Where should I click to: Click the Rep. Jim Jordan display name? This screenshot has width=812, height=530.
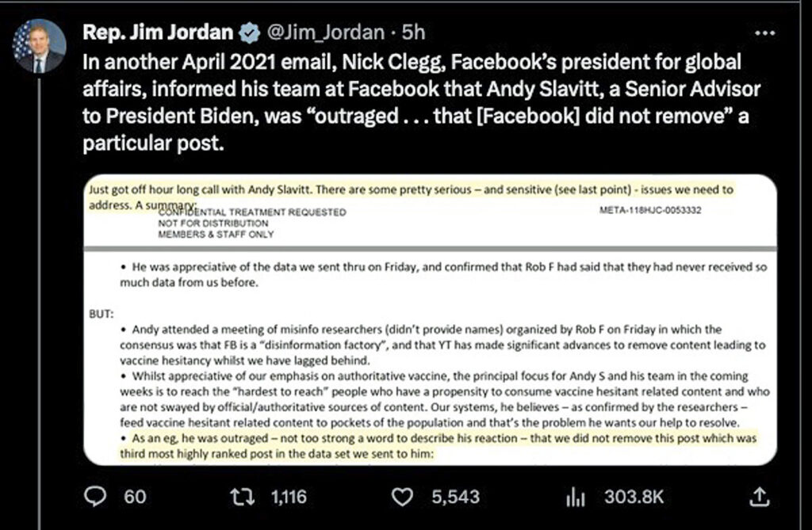158,33
